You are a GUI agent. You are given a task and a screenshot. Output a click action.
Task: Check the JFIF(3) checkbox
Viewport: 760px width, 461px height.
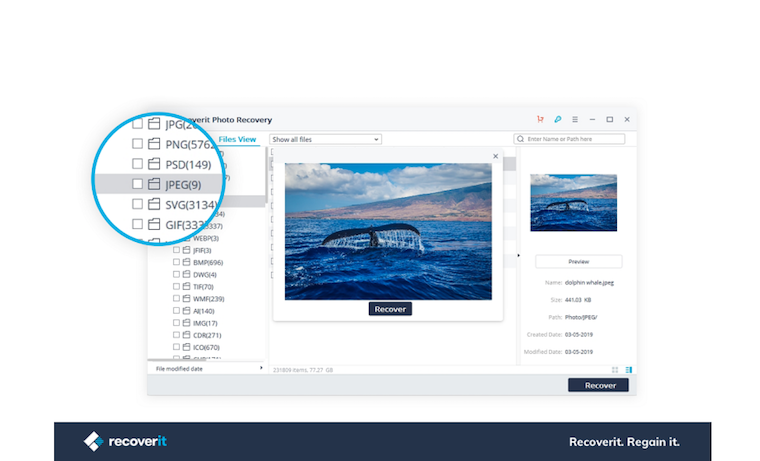176,250
